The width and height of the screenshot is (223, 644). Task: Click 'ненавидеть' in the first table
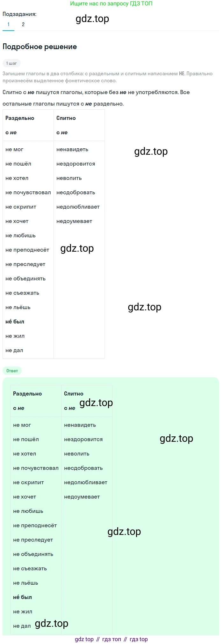click(72, 149)
